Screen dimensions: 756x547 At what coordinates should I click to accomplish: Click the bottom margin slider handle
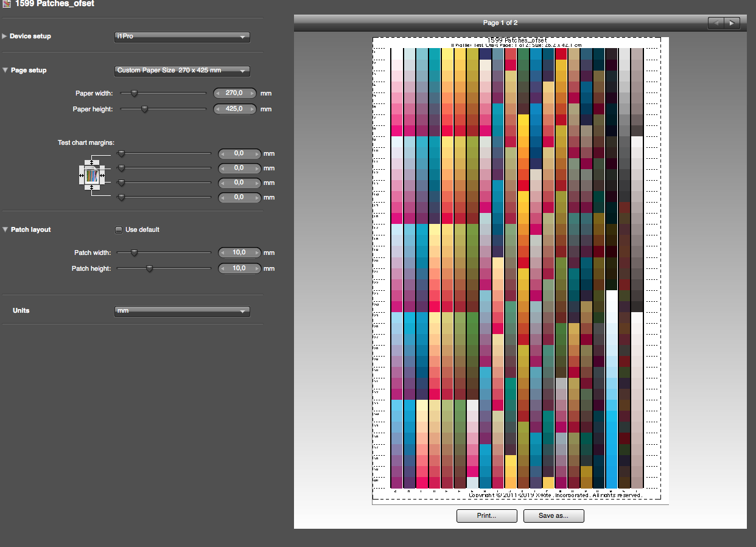coord(121,197)
